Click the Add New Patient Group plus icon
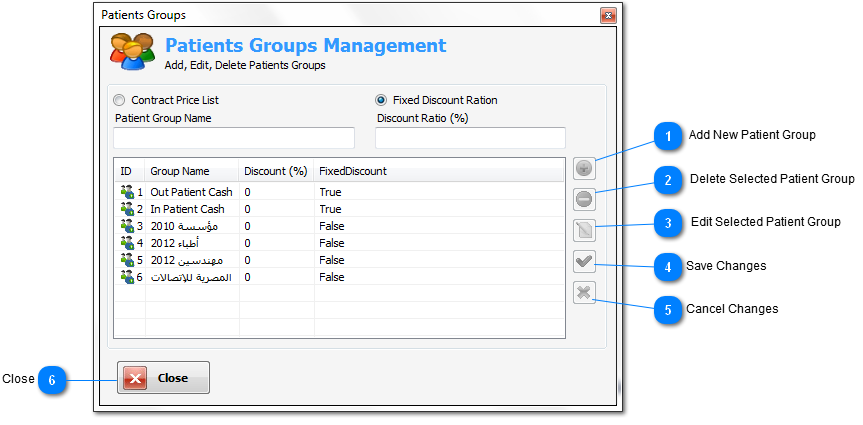 (585, 168)
